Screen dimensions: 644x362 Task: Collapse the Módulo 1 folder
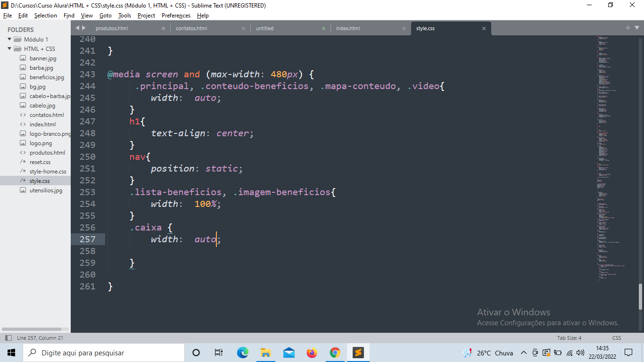coord(9,39)
